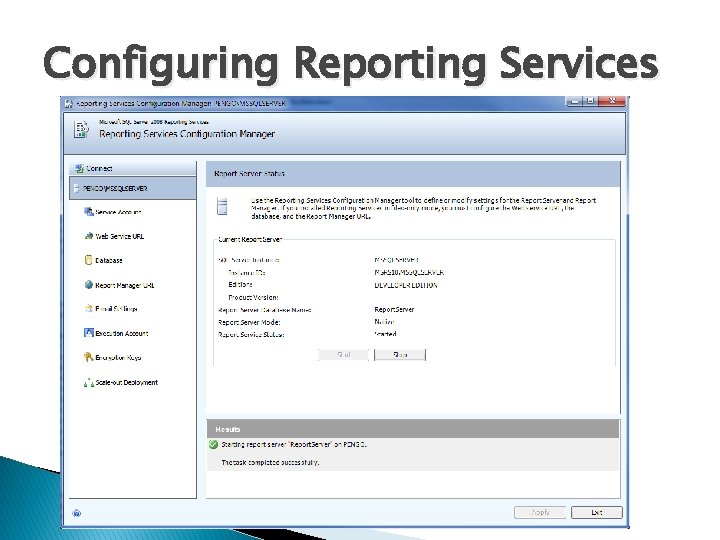Click the Results panel header
Viewport: 720px width, 540px height.
(413, 429)
